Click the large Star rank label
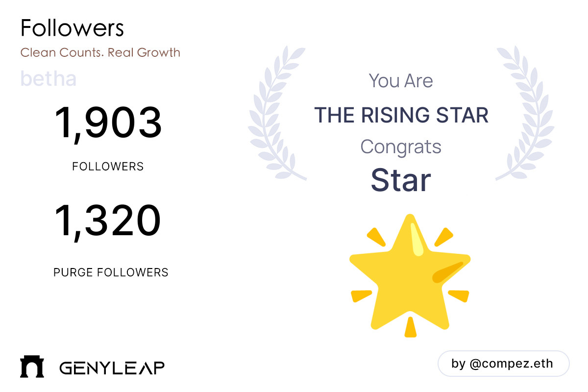 click(x=401, y=180)
